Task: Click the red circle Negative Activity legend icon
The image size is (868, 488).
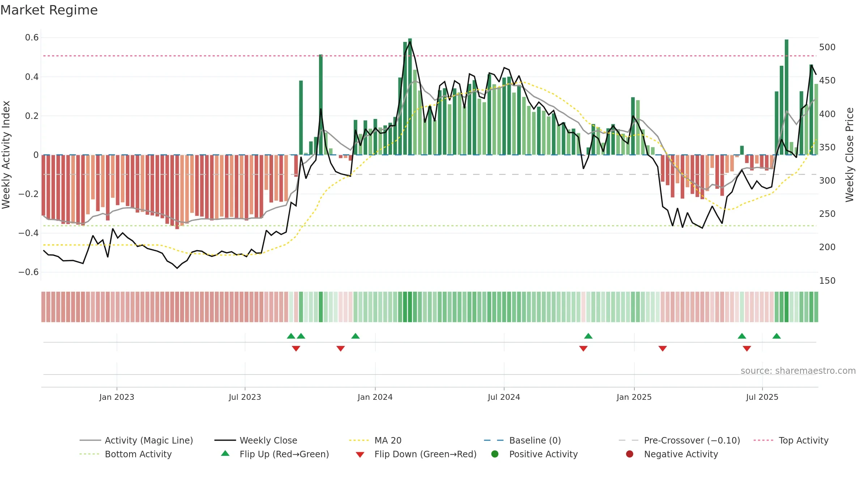Action: tap(630, 454)
